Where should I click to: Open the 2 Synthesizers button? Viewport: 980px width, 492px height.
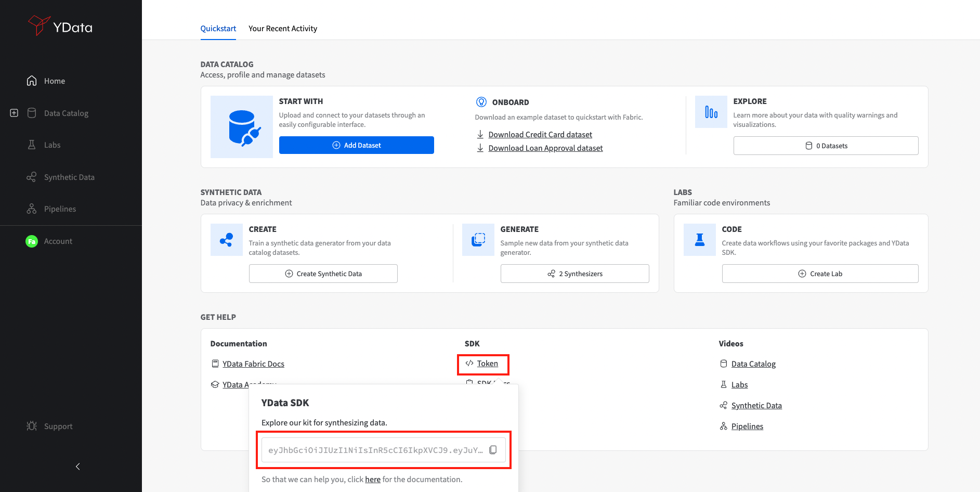coord(575,274)
